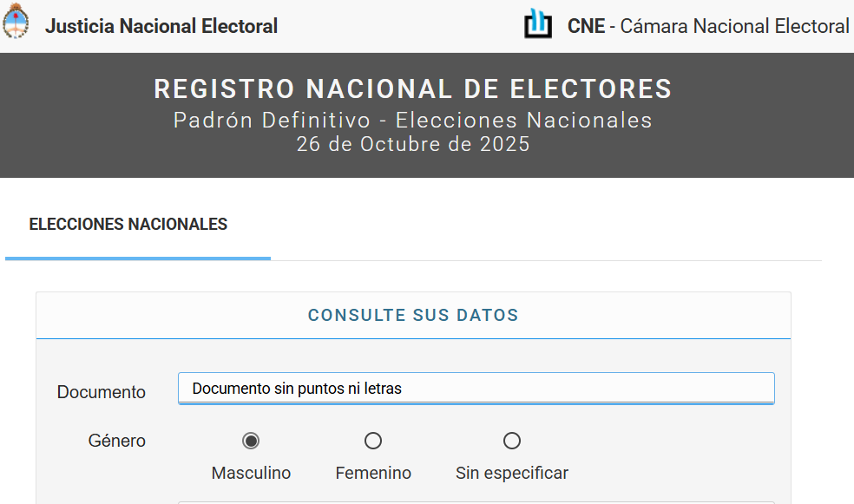Click the field below the gender options
Viewport: 854px width, 504px height.
coord(476,501)
